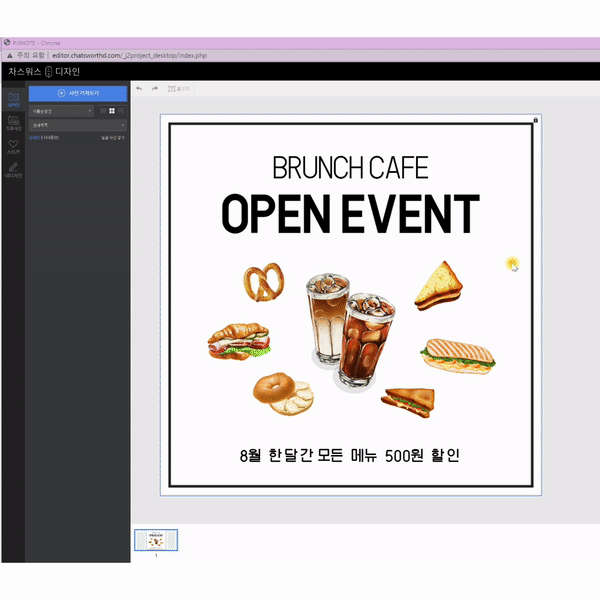Open the folder list dropdown below sorting
This screenshot has width=600, height=600.
click(x=78, y=125)
